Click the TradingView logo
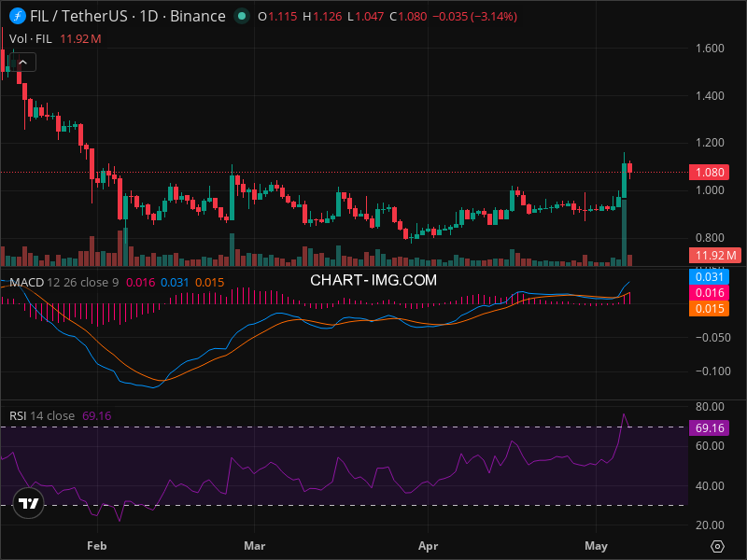 tap(29, 503)
